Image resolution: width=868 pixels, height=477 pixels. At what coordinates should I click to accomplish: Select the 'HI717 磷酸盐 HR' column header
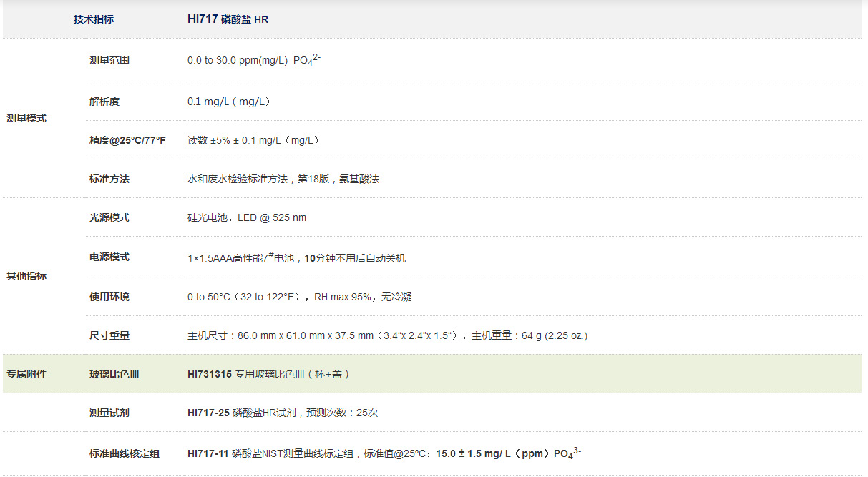[x=228, y=19]
